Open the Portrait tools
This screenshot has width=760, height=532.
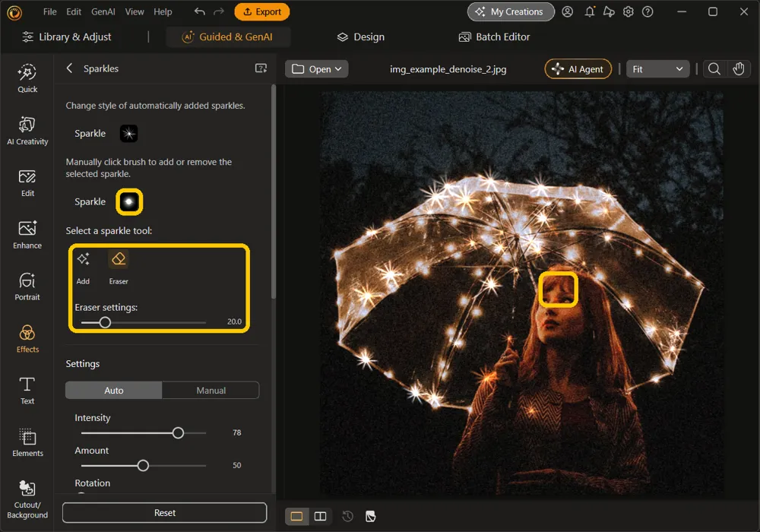(x=27, y=287)
